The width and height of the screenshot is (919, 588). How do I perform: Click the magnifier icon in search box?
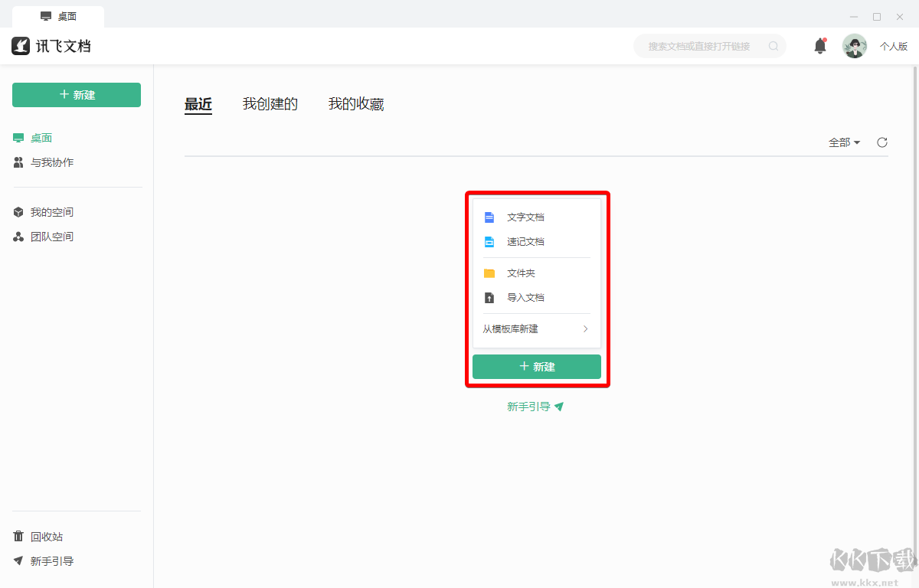pos(773,46)
